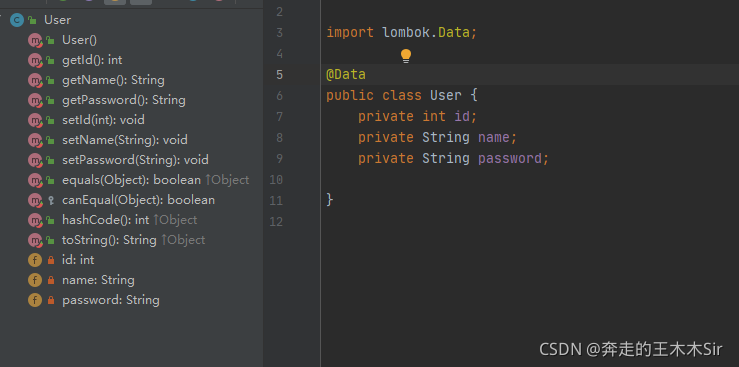Click the public visibility icon on toString()

[x=50, y=240]
